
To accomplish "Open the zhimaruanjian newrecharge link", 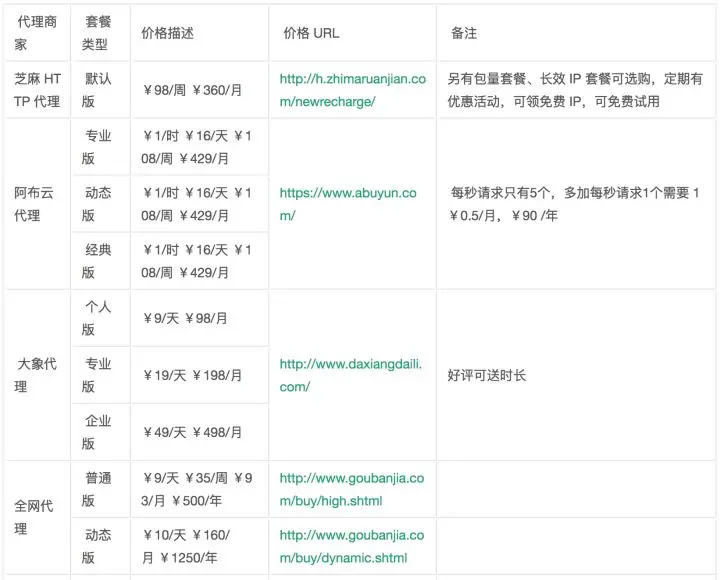I will [353, 90].
